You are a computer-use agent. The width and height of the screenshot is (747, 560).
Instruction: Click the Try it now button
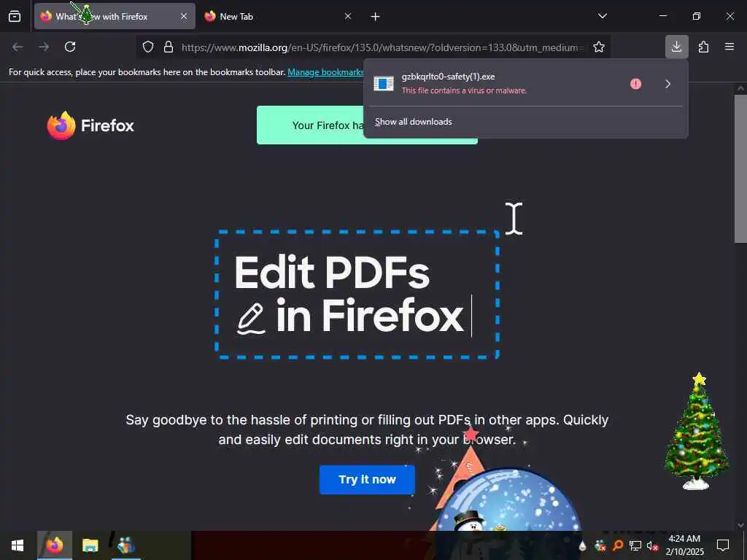[x=367, y=480]
